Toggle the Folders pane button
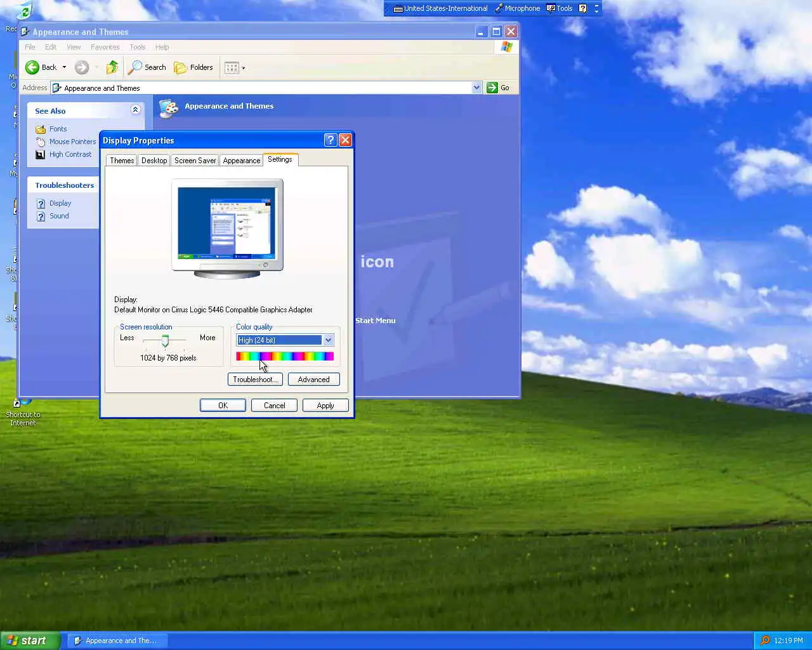 193,67
